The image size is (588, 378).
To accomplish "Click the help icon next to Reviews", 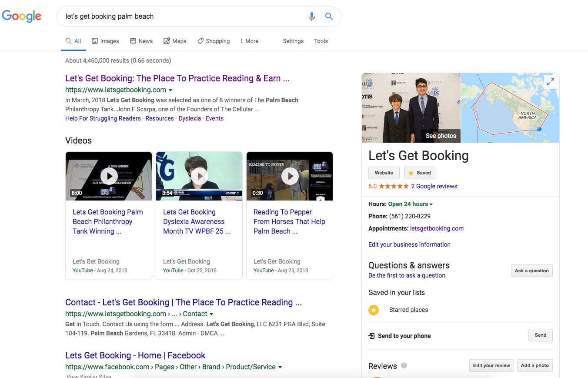I will pos(404,365).
